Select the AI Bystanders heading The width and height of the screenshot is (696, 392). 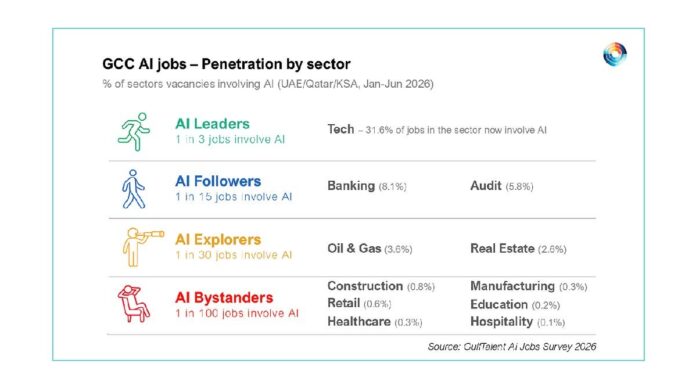(x=224, y=297)
